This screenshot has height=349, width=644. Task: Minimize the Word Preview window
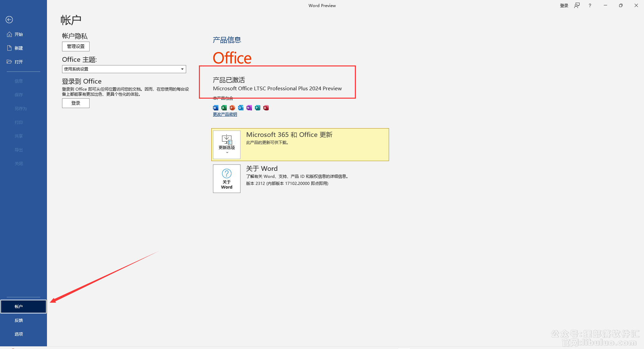click(605, 5)
